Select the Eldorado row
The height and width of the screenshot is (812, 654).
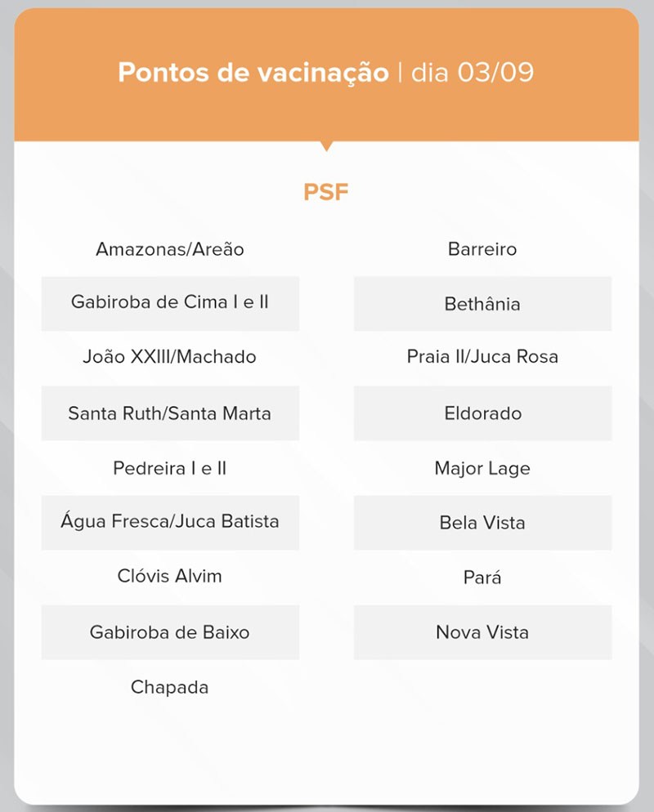(482, 413)
